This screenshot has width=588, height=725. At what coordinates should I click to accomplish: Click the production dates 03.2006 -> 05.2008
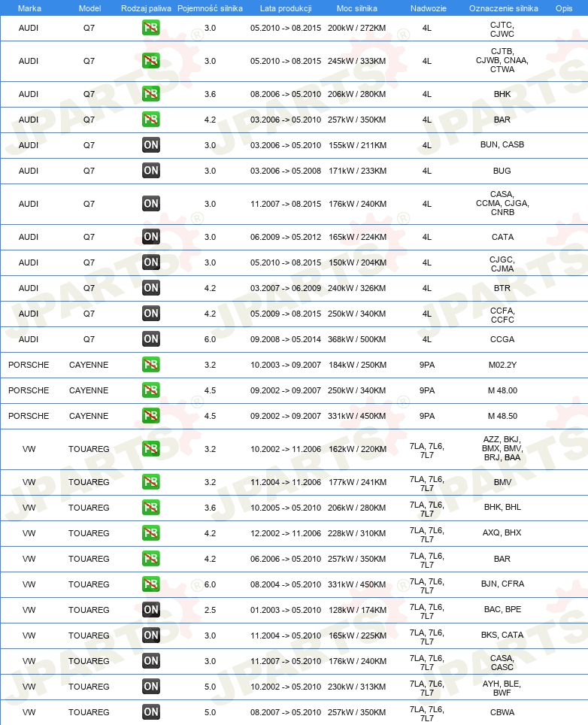[286, 171]
